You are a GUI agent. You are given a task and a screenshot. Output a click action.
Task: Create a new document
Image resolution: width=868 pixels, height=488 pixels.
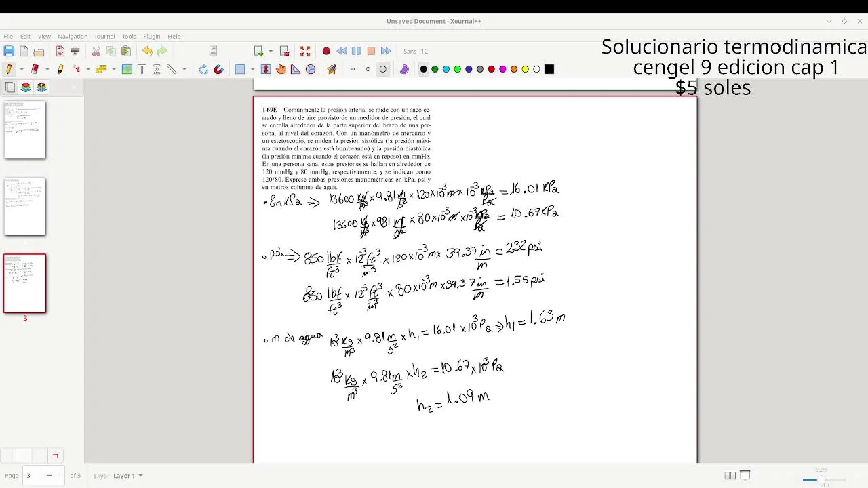tap(24, 51)
